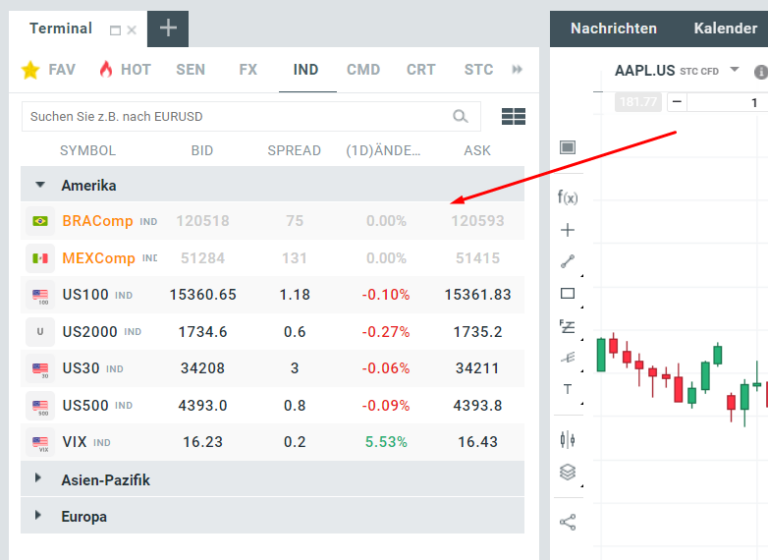Switch to the FX tab

click(x=248, y=69)
